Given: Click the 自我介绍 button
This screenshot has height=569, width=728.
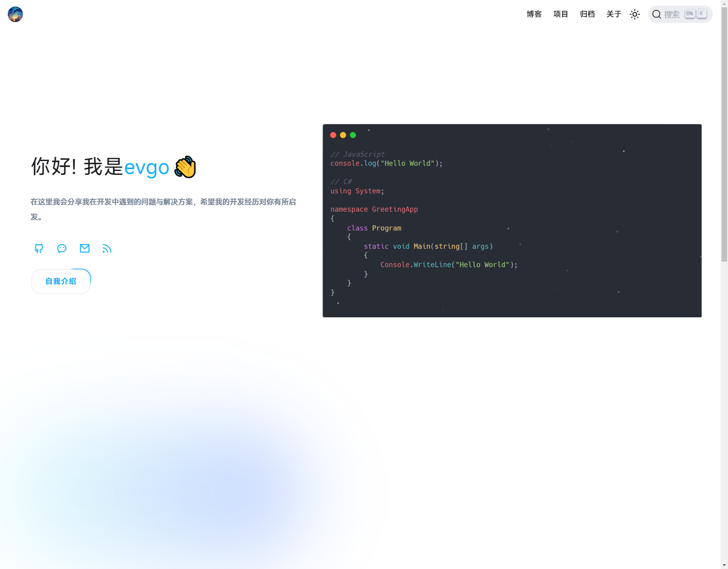Looking at the screenshot, I should 61,281.
